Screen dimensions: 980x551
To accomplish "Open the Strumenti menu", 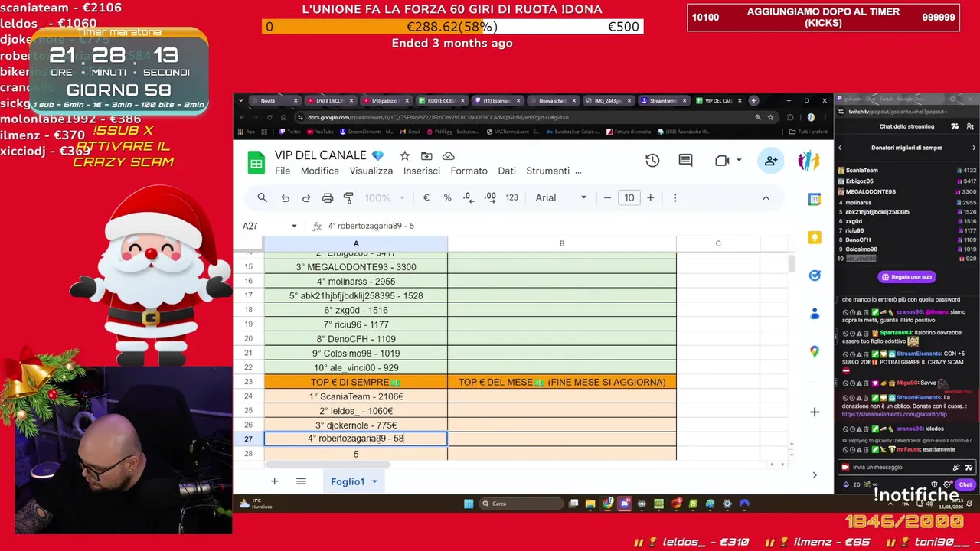I will click(547, 171).
